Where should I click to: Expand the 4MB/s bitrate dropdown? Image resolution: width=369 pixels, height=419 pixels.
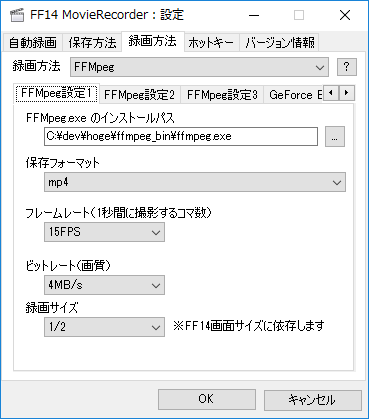tap(104, 285)
